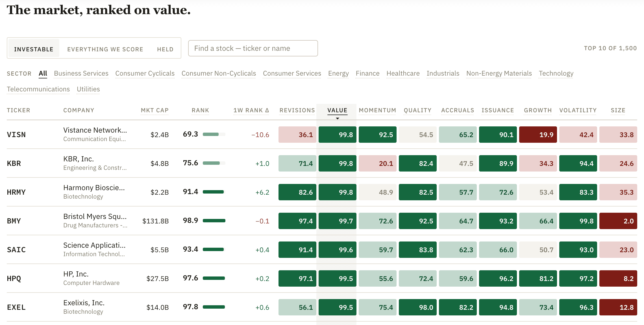Sort table by MKT CAP column

pyautogui.click(x=155, y=110)
